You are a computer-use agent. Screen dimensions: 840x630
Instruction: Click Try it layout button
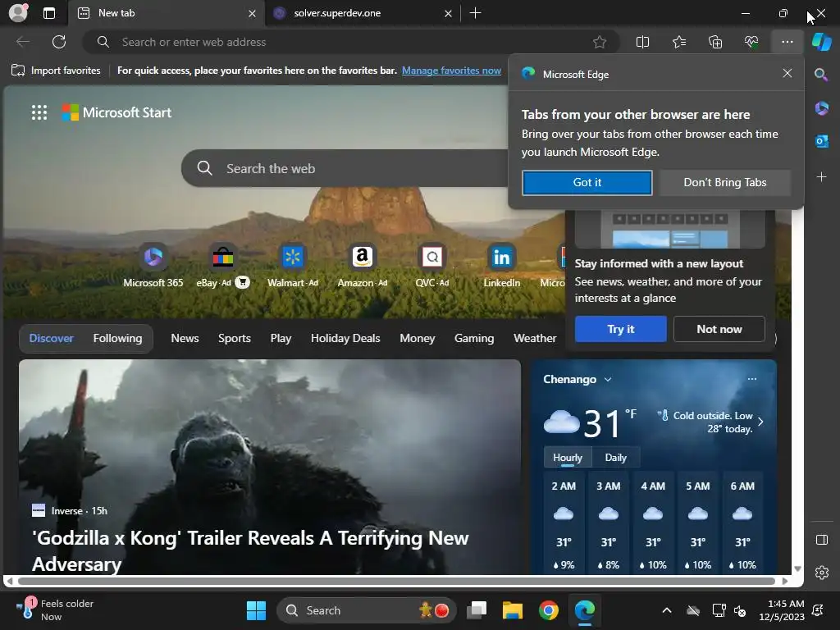[x=621, y=329]
